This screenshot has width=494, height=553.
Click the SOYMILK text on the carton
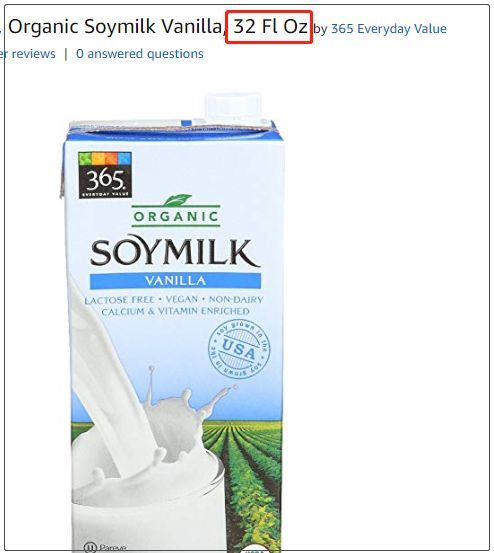click(175, 252)
